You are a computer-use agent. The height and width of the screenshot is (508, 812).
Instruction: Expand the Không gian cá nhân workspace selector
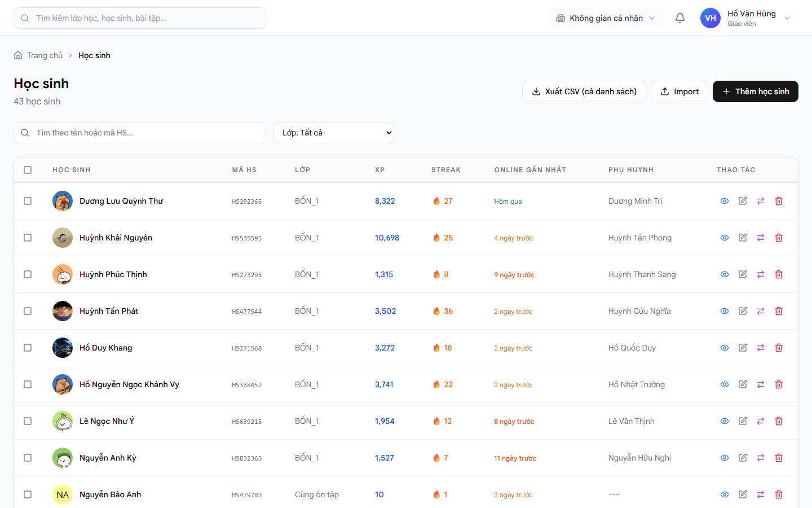coord(606,18)
